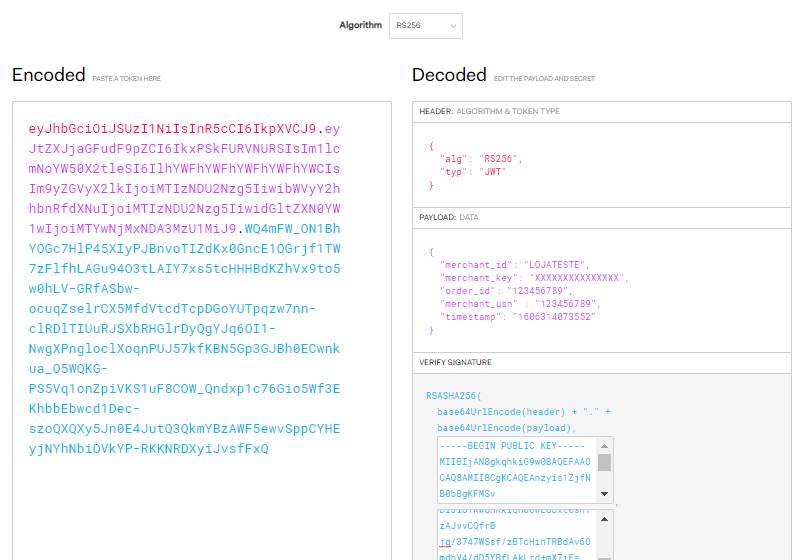The width and height of the screenshot is (807, 560).
Task: Click the "merchant_usn" line in payload
Action: pos(518,303)
